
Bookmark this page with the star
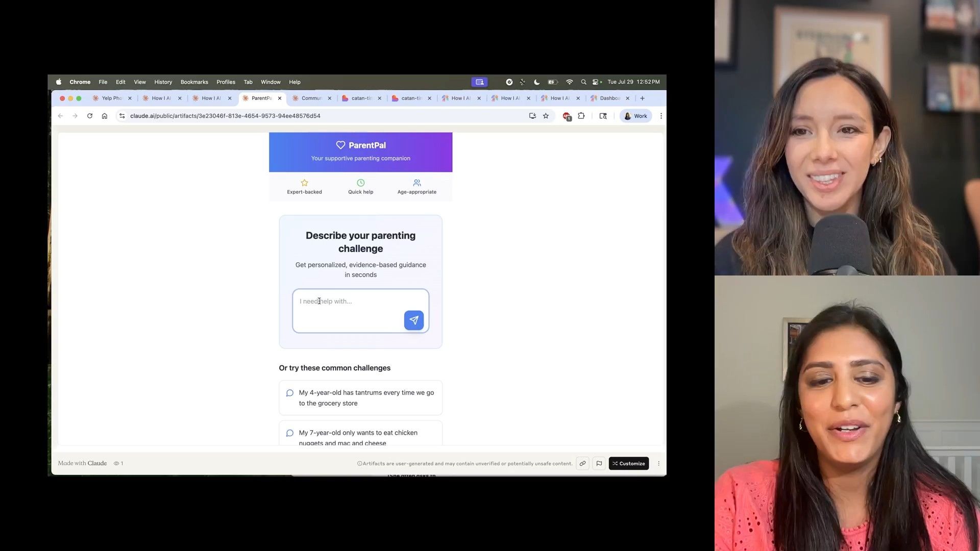546,116
